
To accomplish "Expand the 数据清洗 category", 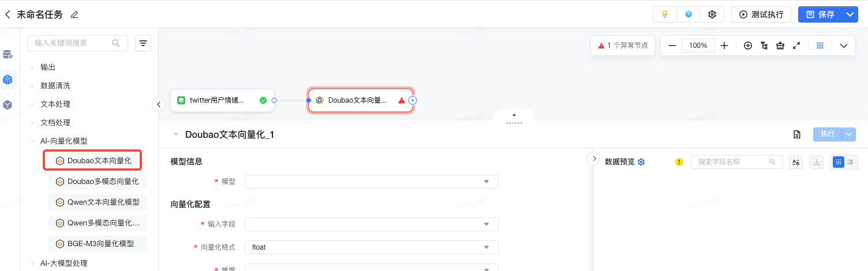I will click(x=55, y=85).
